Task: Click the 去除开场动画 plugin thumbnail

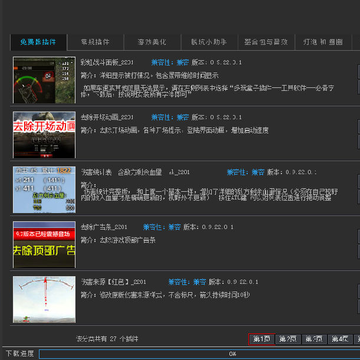Action: pos(44,135)
